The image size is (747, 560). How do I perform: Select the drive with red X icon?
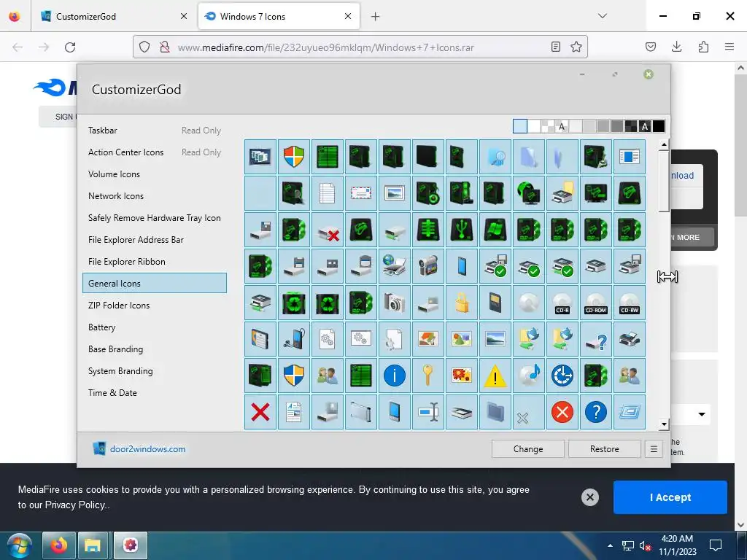click(x=328, y=230)
